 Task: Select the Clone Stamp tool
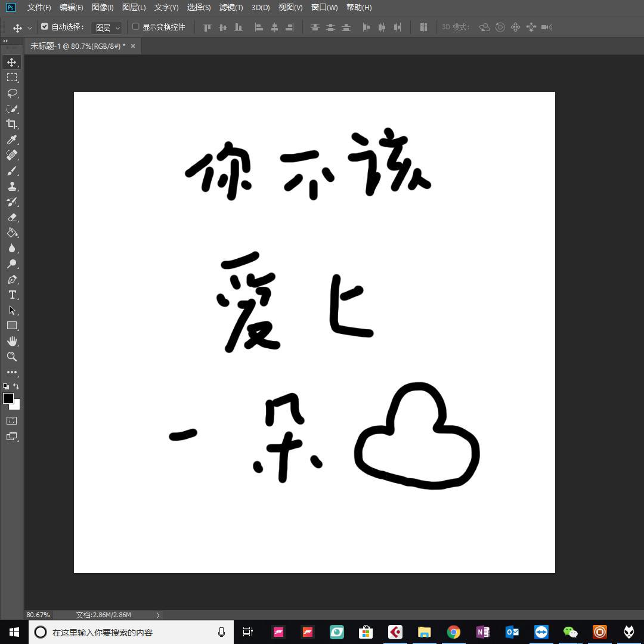coord(12,187)
